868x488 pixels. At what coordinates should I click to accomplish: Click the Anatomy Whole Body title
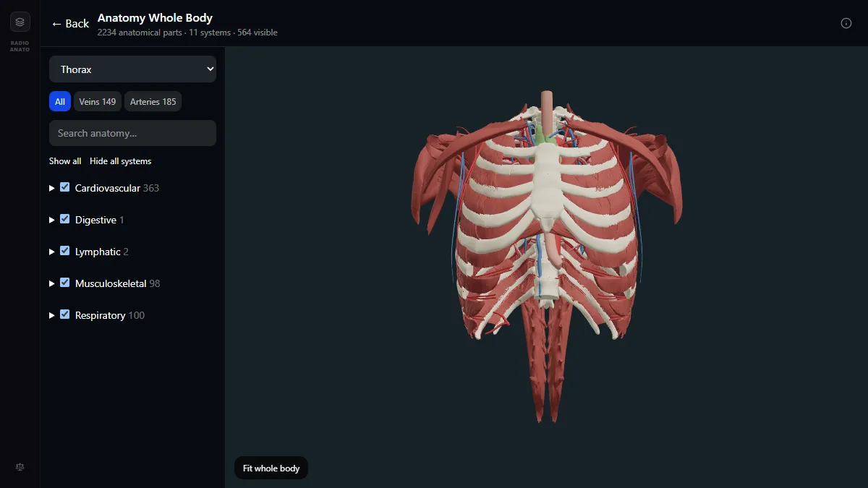[x=155, y=17]
